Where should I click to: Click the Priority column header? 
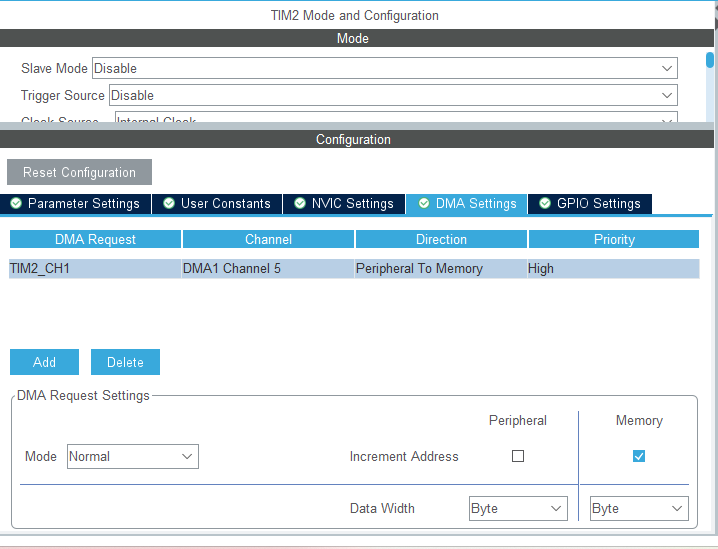pyautogui.click(x=614, y=239)
